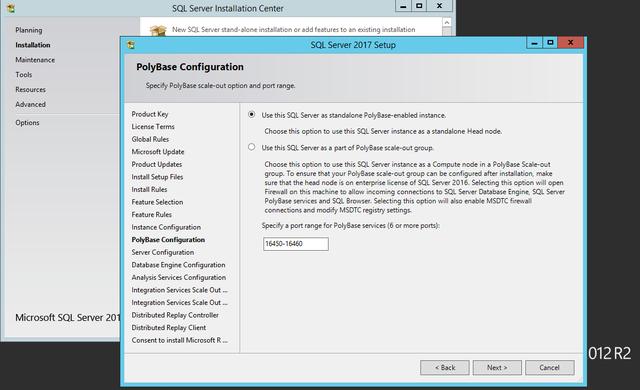
Task: Select Install Rules step
Action: [x=149, y=190]
